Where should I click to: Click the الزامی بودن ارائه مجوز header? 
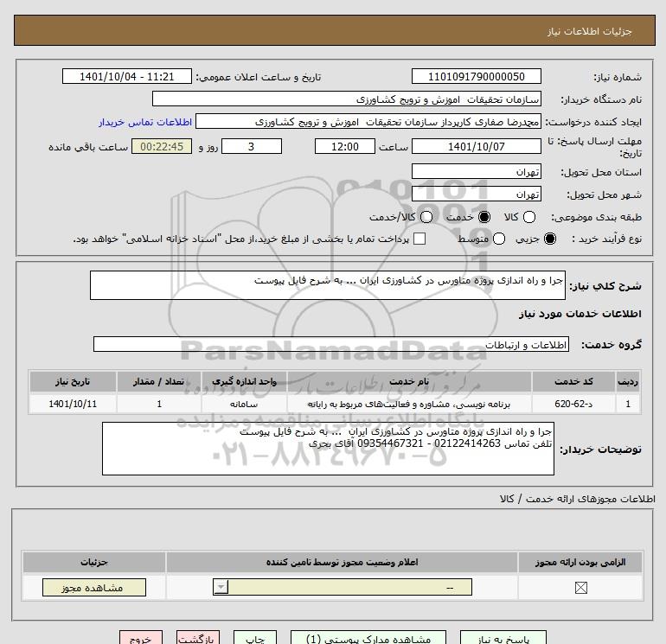pyautogui.click(x=580, y=562)
